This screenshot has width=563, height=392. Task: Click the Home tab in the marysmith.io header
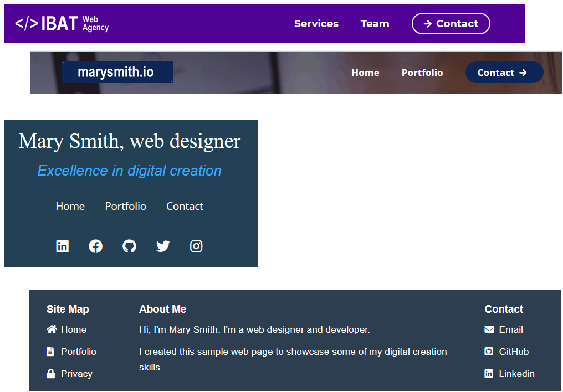tap(365, 73)
